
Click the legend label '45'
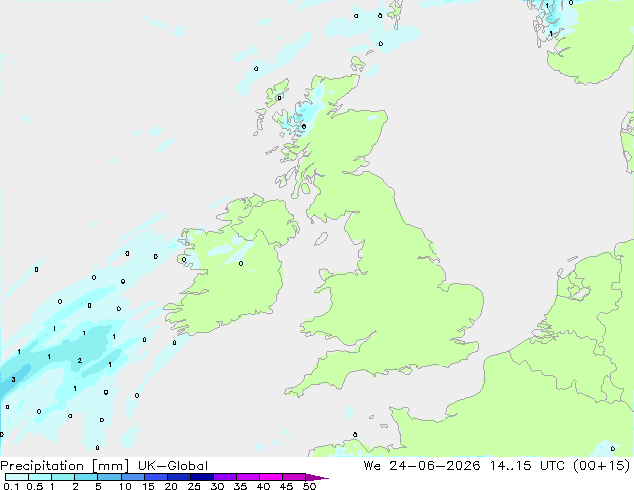[x=286, y=486]
